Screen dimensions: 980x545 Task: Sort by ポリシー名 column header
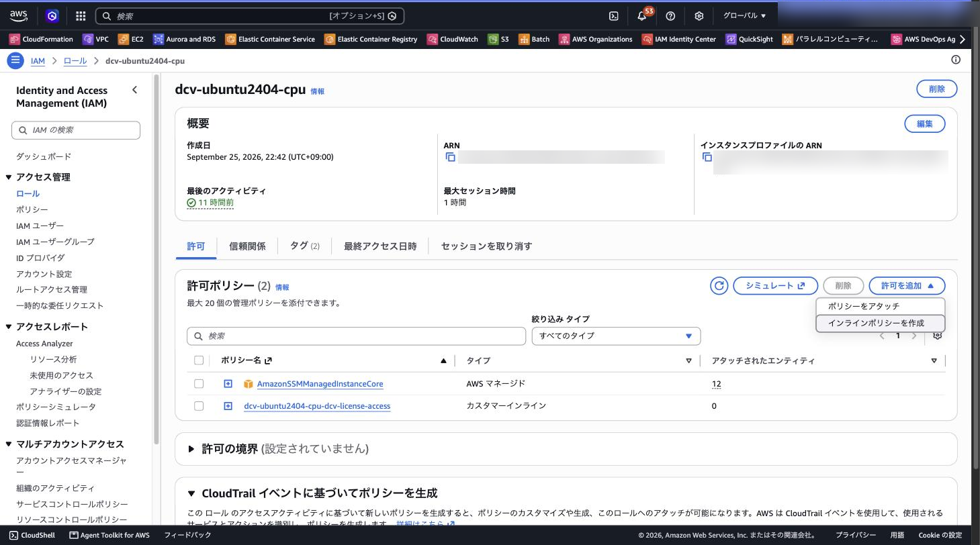246,360
